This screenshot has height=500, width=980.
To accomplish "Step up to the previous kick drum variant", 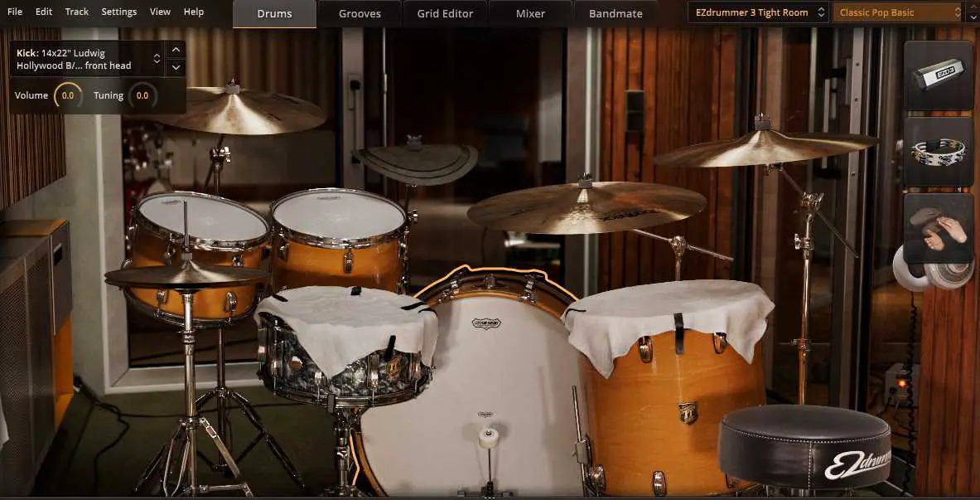I will tap(176, 49).
